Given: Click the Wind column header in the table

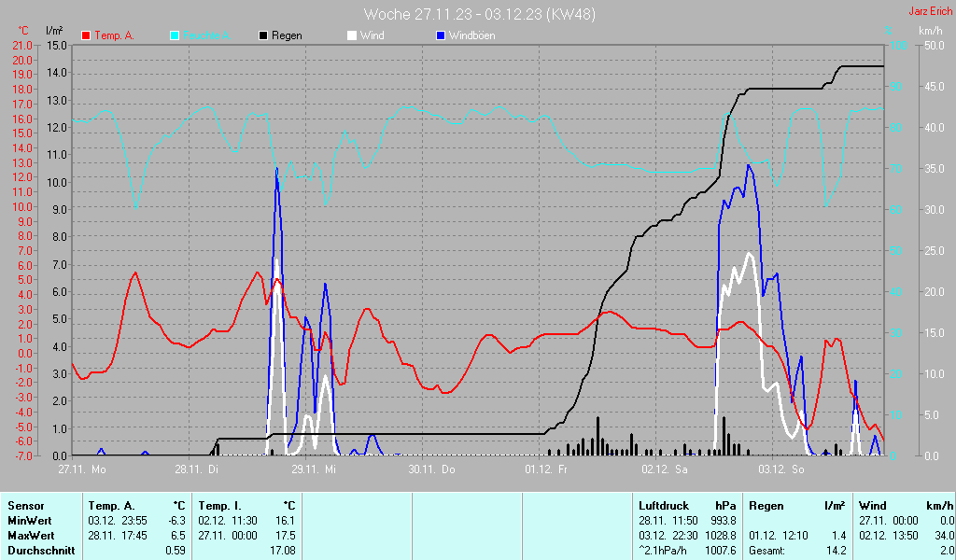Looking at the screenshot, I should (873, 506).
